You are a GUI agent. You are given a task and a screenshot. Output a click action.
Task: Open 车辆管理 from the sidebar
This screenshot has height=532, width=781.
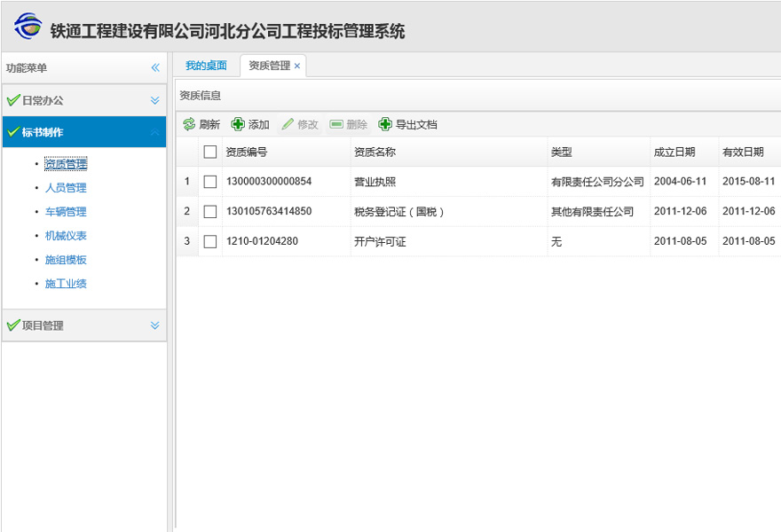click(x=66, y=211)
